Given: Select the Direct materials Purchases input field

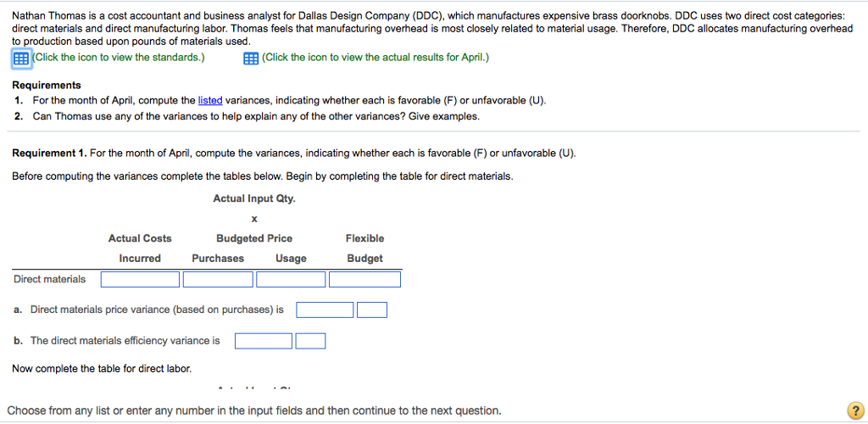Looking at the screenshot, I should [218, 279].
